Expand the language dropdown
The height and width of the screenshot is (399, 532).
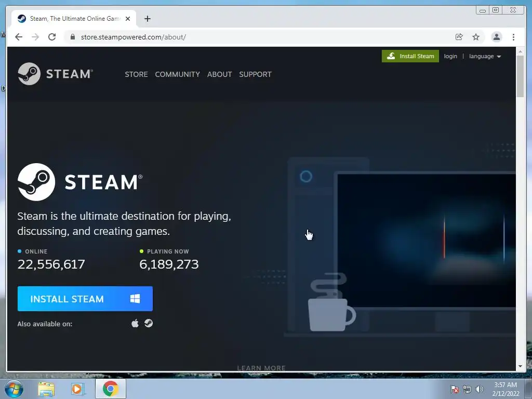485,56
